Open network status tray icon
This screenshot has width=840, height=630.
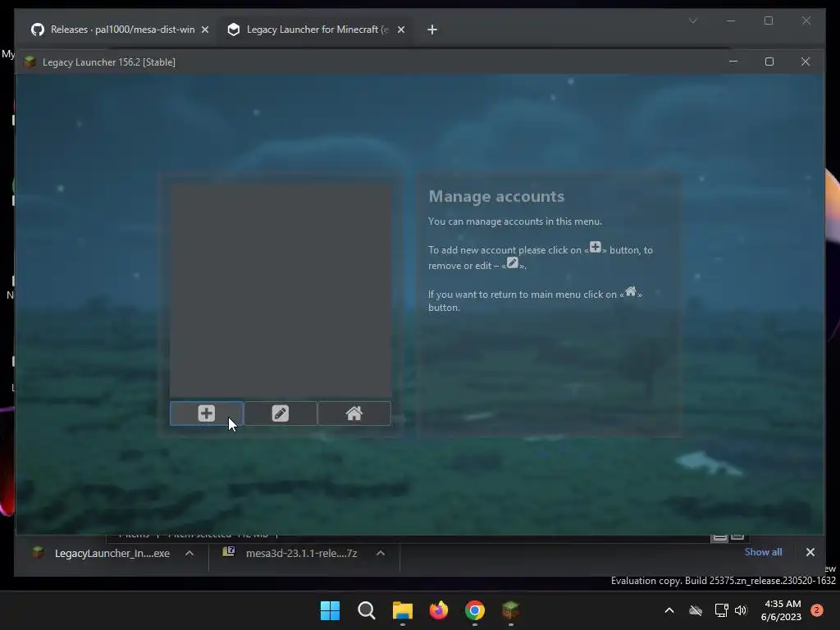pos(721,610)
